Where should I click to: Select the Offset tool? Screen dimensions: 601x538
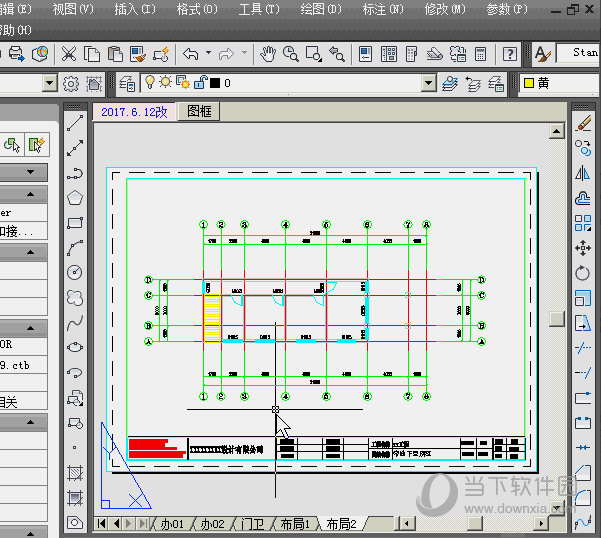pos(583,198)
